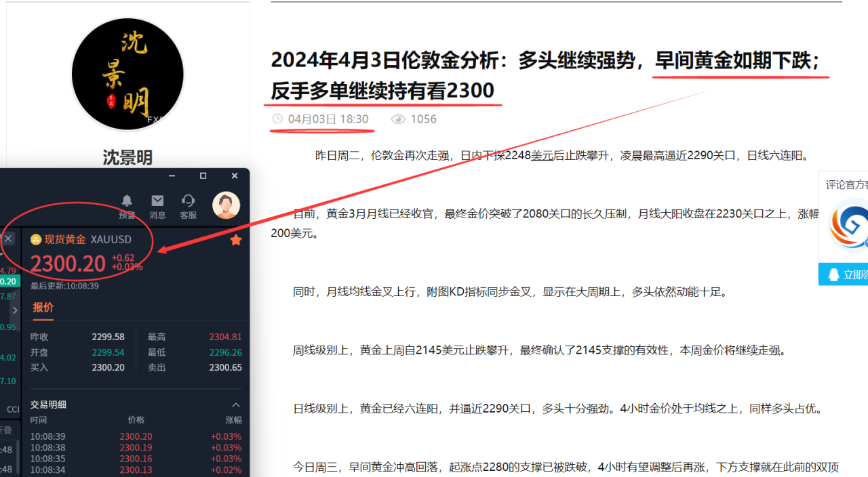Click the paragraph starting 今日周三，早间黄金冲高回落

(566, 468)
